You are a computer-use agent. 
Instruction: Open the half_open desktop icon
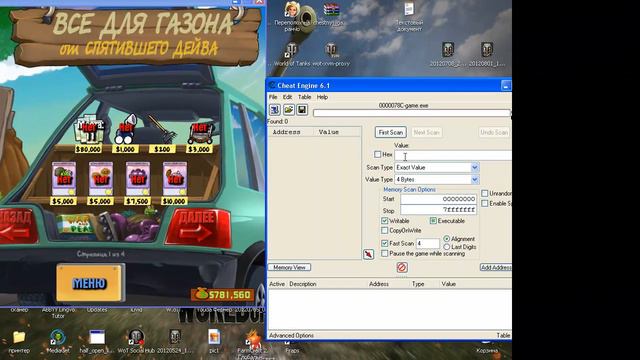pos(97,341)
